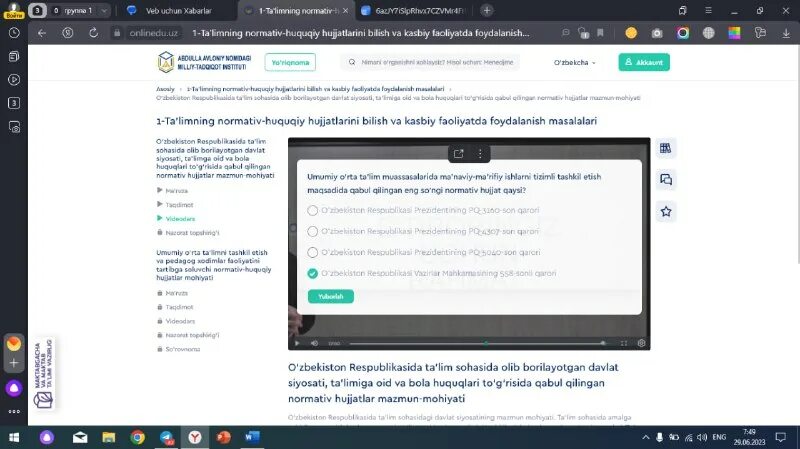Open the Yandex home icon in toolbar
The height and width of the screenshot is (449, 800).
pyautogui.click(x=67, y=33)
